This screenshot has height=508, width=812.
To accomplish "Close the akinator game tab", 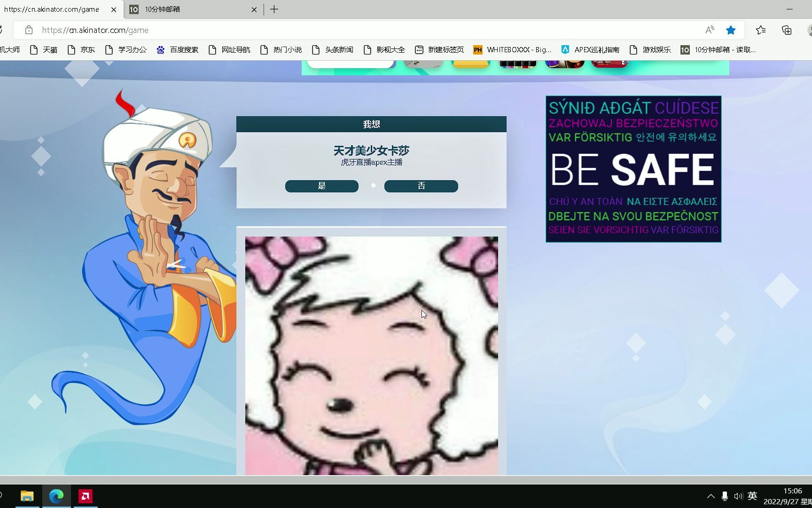I will [x=113, y=9].
